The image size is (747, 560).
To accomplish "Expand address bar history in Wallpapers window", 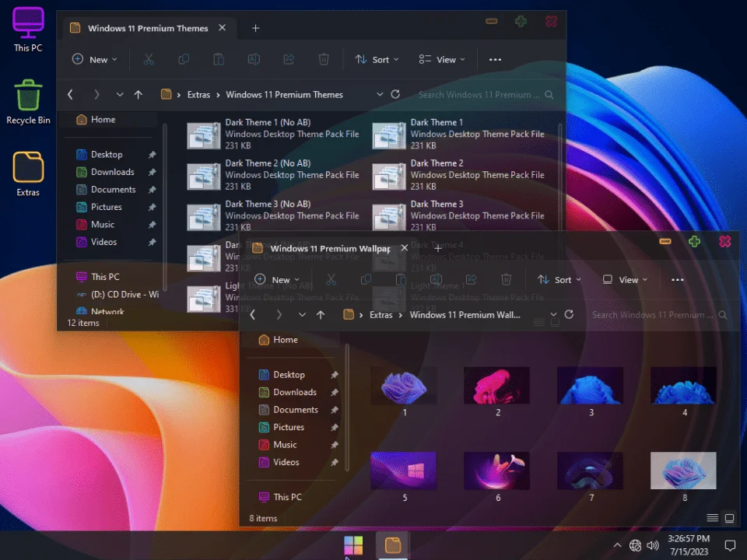I will click(x=553, y=315).
